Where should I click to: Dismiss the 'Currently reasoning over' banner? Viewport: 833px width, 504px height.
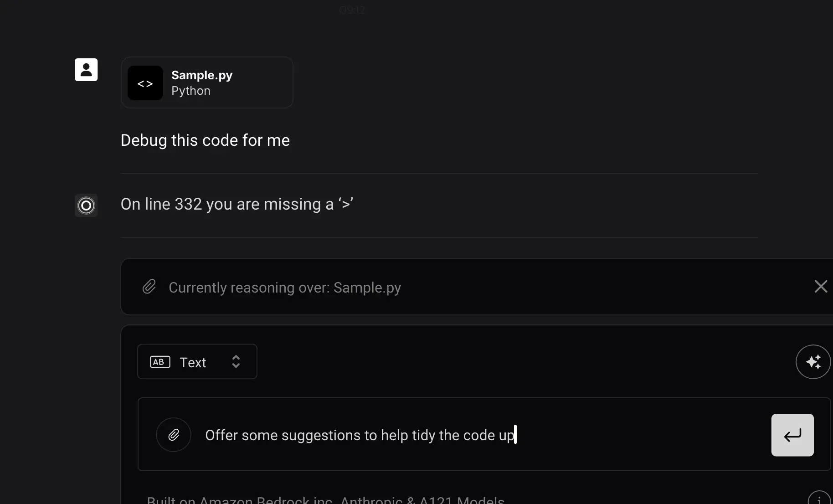point(821,287)
